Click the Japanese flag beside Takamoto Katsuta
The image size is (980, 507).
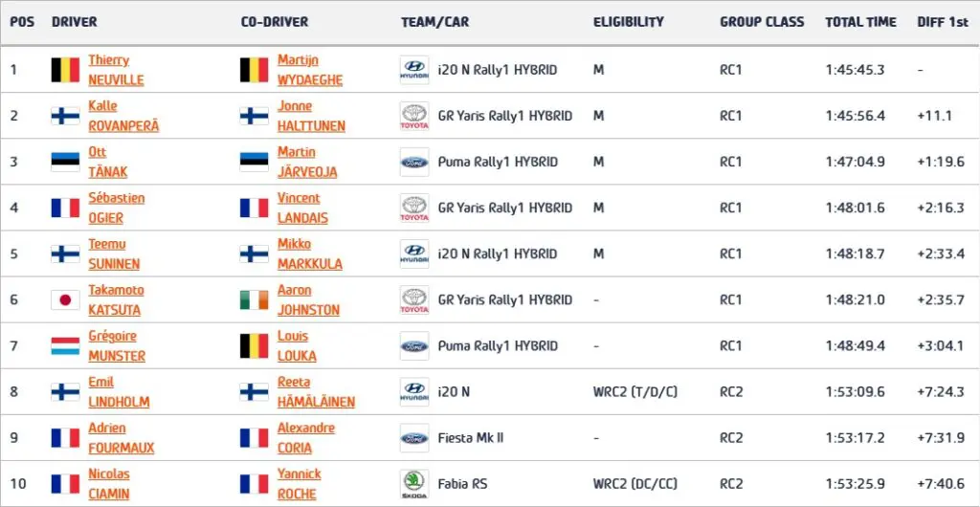(66, 300)
